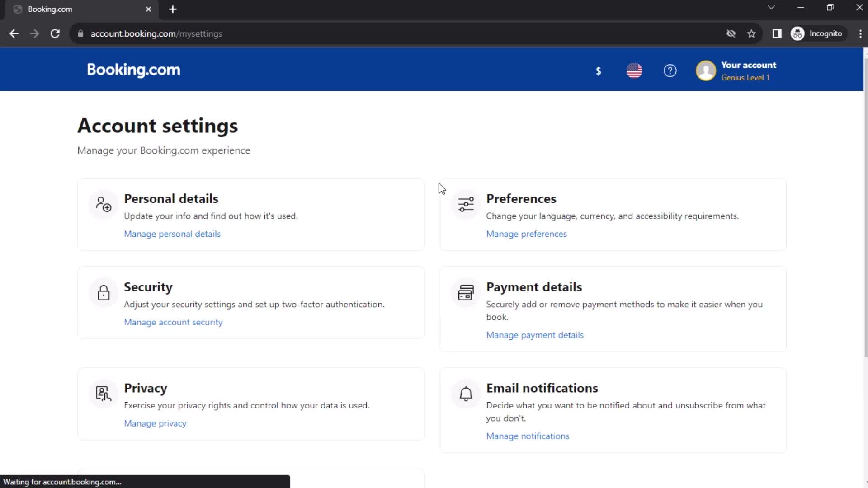
Task: Open Manage privacy link
Action: click(155, 423)
